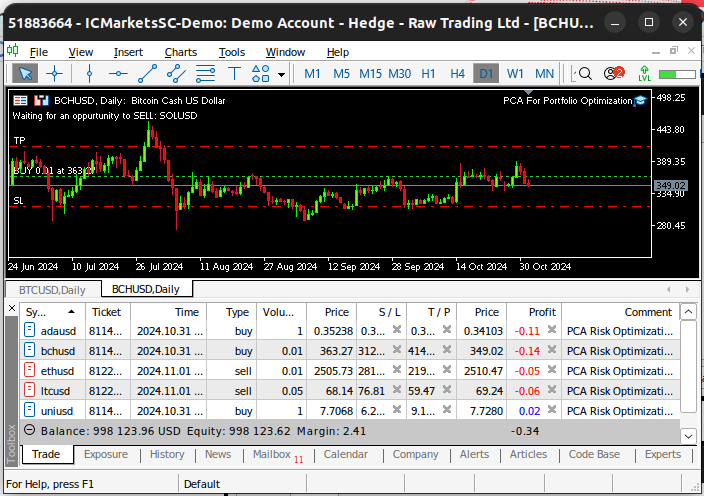Switch to M5 timeframe
The image size is (704, 496).
click(x=341, y=74)
